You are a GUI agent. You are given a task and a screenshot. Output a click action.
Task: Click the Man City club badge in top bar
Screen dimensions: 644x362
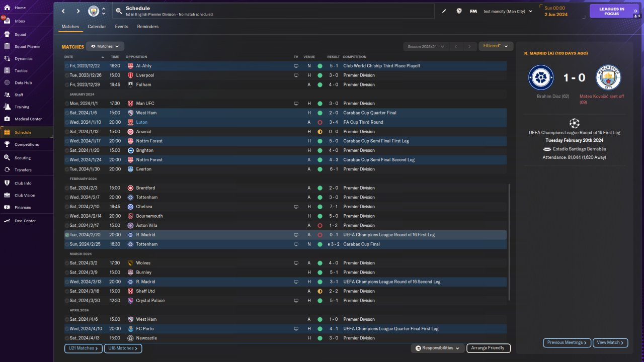(94, 11)
